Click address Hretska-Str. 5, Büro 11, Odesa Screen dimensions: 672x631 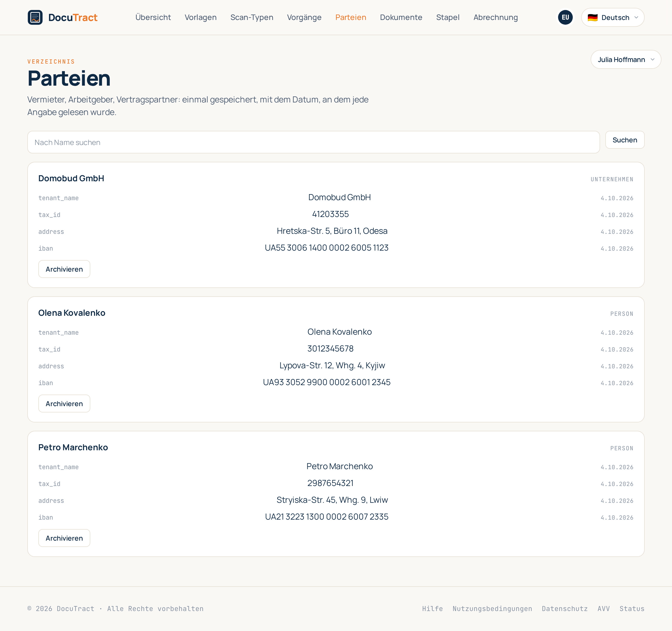tap(332, 231)
